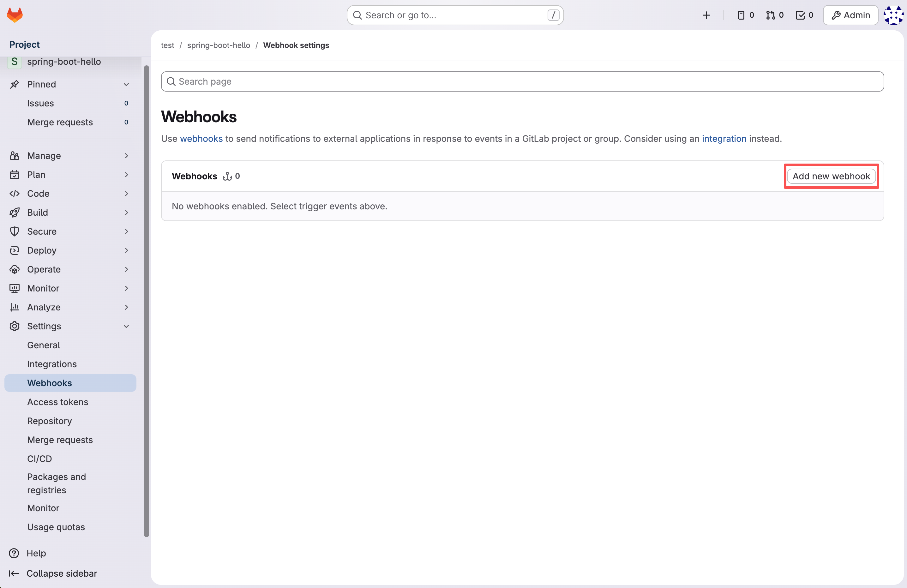The width and height of the screenshot is (907, 588).
Task: Expand the Manage menu section
Action: 126,155
